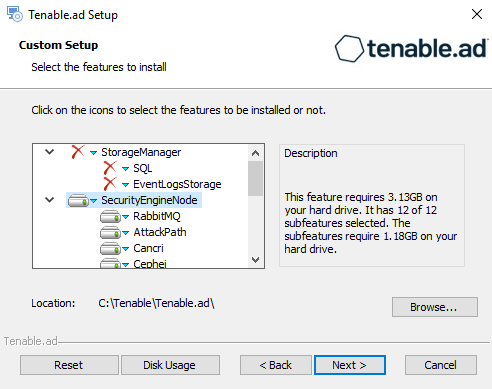Click the drive icon beside SecurityEngineNode
The width and height of the screenshot is (492, 389).
[78, 201]
